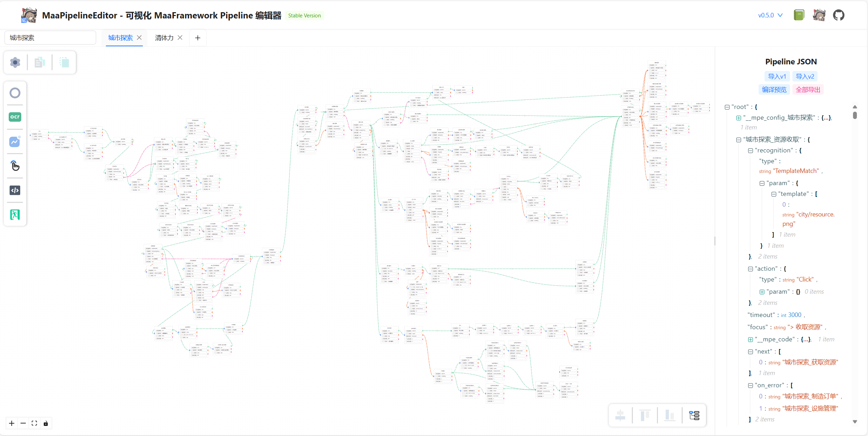Click the JSON panel scrollbar thumb
This screenshot has height=436, width=868.
coord(855,115)
